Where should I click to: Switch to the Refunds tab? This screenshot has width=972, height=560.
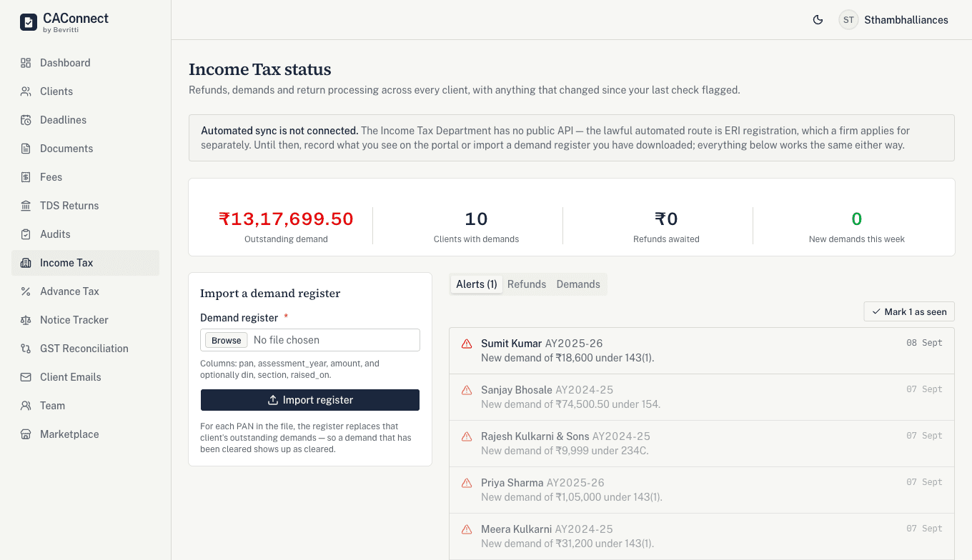point(527,284)
